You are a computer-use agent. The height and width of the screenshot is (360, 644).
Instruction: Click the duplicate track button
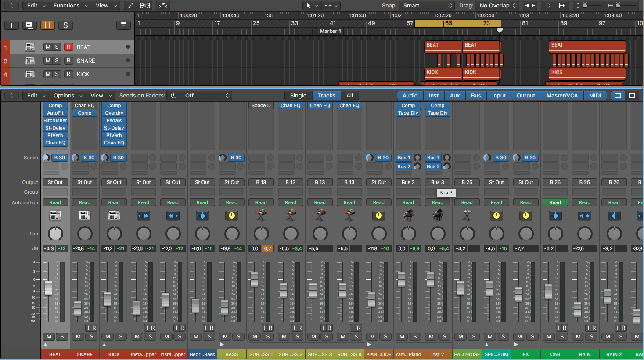coord(29,25)
